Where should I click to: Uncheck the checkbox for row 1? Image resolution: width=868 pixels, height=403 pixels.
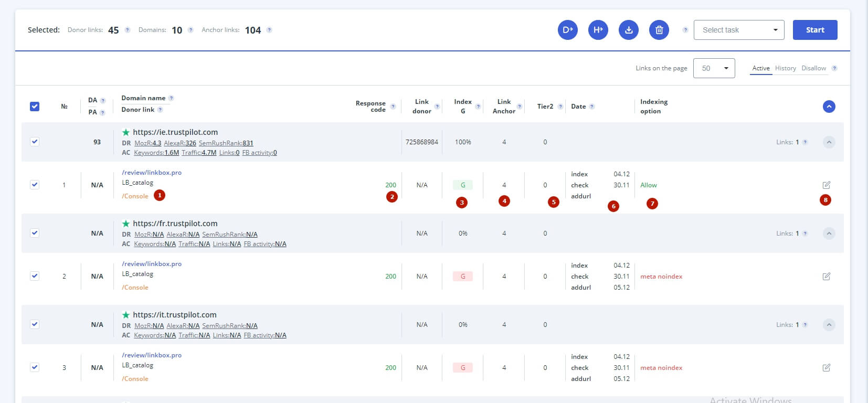[x=35, y=185]
